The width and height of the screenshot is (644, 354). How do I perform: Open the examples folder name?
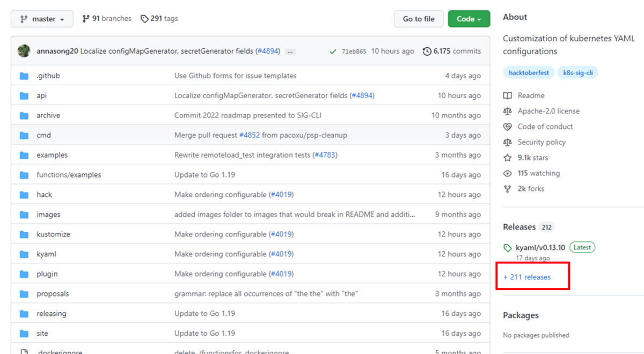(x=52, y=155)
